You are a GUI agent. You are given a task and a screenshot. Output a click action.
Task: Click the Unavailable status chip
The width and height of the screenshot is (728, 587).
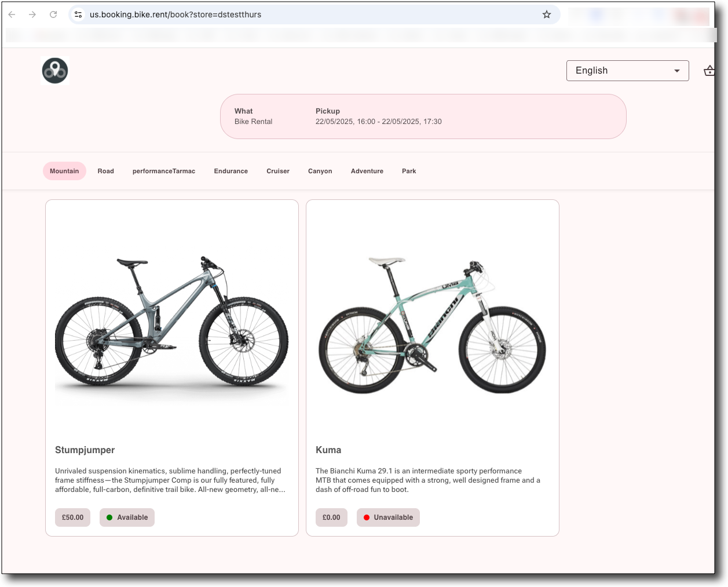(388, 517)
